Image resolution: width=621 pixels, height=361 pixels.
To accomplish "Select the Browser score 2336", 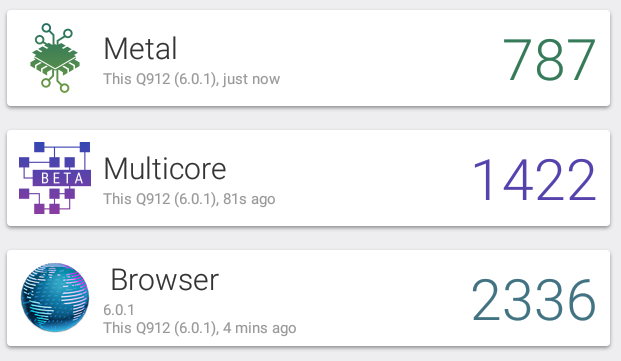I will click(534, 299).
